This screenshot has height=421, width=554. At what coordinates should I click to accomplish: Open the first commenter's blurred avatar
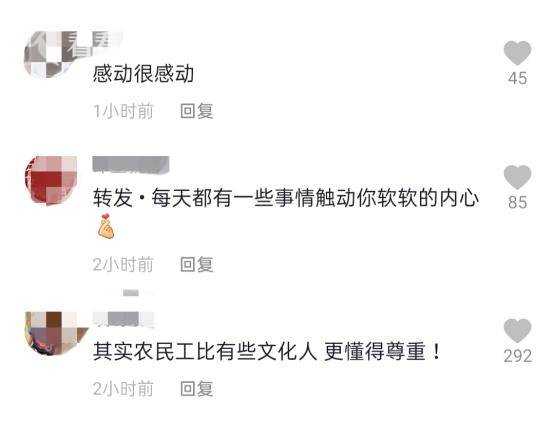[x=51, y=54]
